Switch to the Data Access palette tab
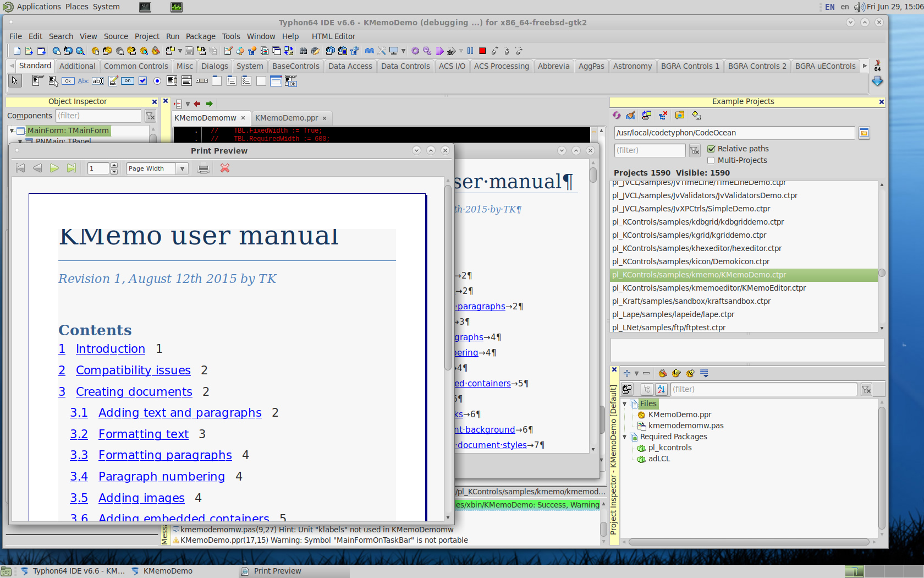The height and width of the screenshot is (578, 924). pos(350,66)
